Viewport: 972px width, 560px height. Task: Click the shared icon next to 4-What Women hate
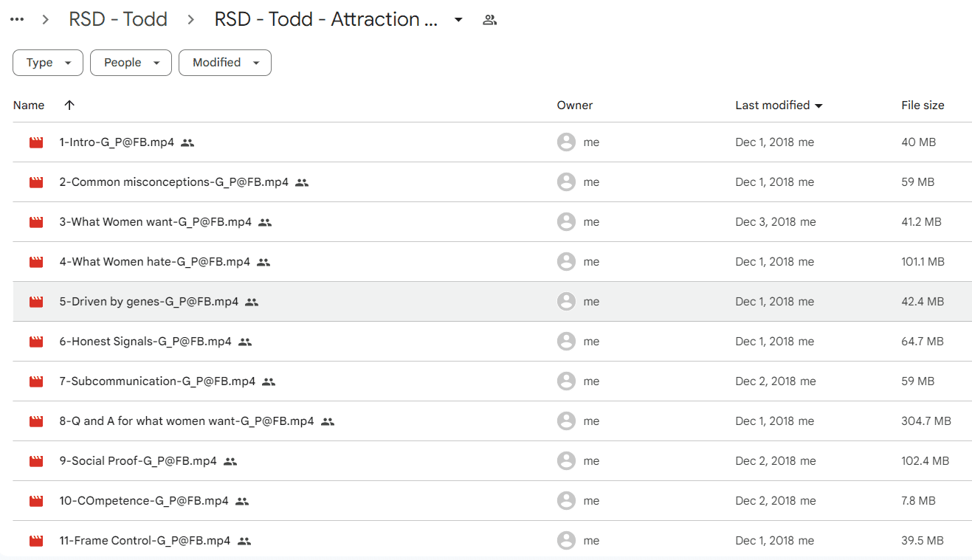pyautogui.click(x=263, y=262)
